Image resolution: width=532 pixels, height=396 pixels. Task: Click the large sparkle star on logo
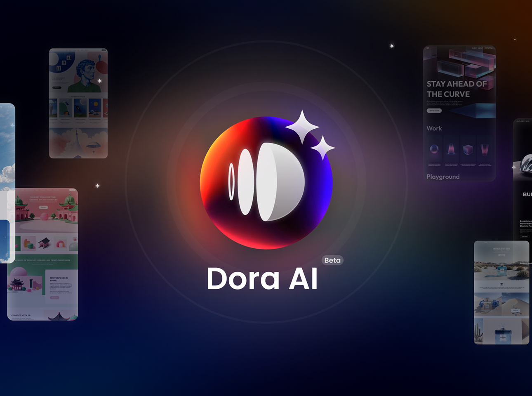[302, 127]
